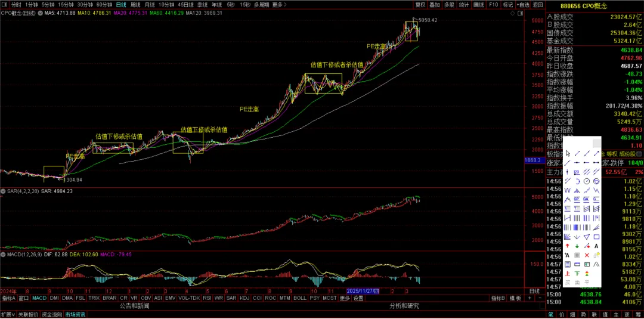The height and width of the screenshot is (319, 644).
Task: Choose the horizontal segment line tool
Action: click(596, 162)
